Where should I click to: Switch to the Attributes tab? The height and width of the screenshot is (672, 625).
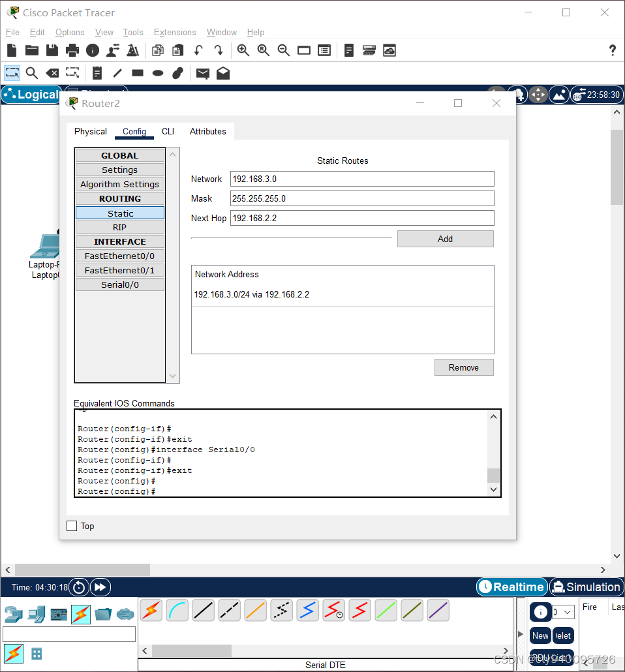(x=208, y=132)
